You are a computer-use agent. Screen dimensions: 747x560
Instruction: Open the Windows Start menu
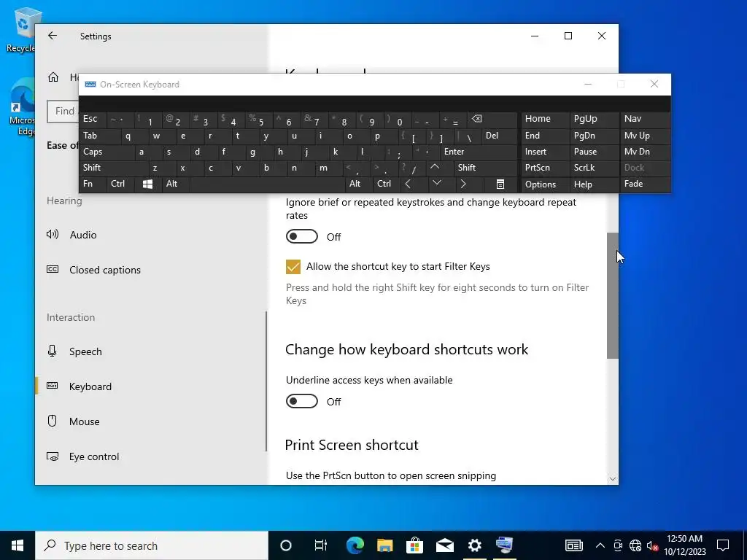click(x=18, y=545)
